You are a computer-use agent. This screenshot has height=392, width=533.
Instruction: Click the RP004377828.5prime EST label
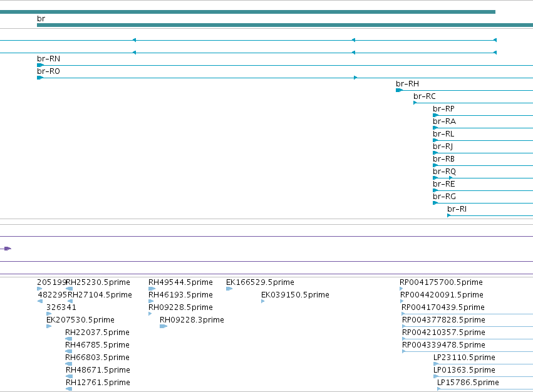[x=443, y=320]
